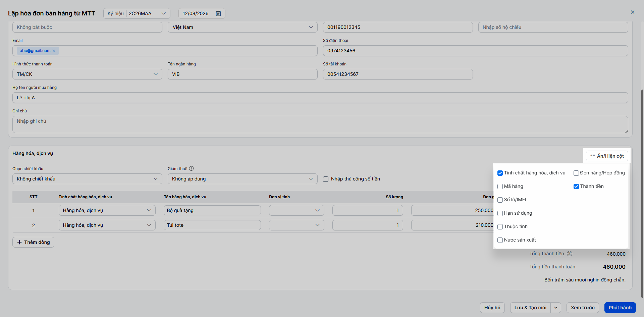Open the Việt Nam country dropdown

coord(243,27)
